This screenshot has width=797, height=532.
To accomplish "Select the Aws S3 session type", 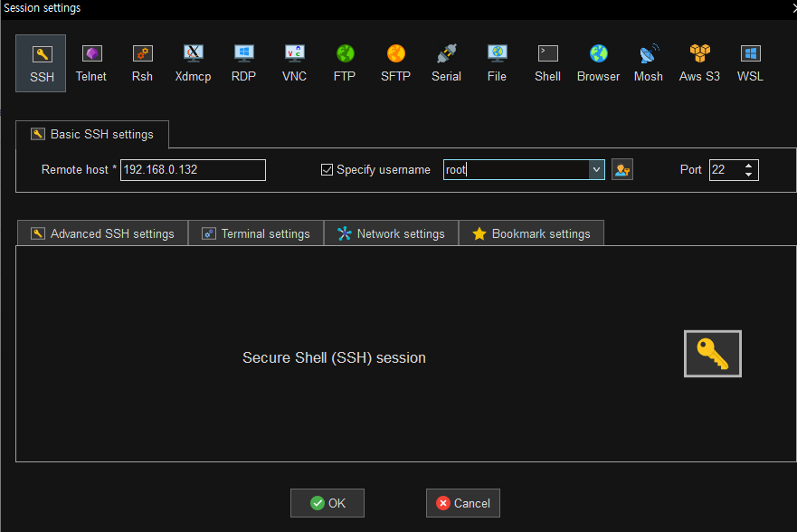I will click(699, 63).
